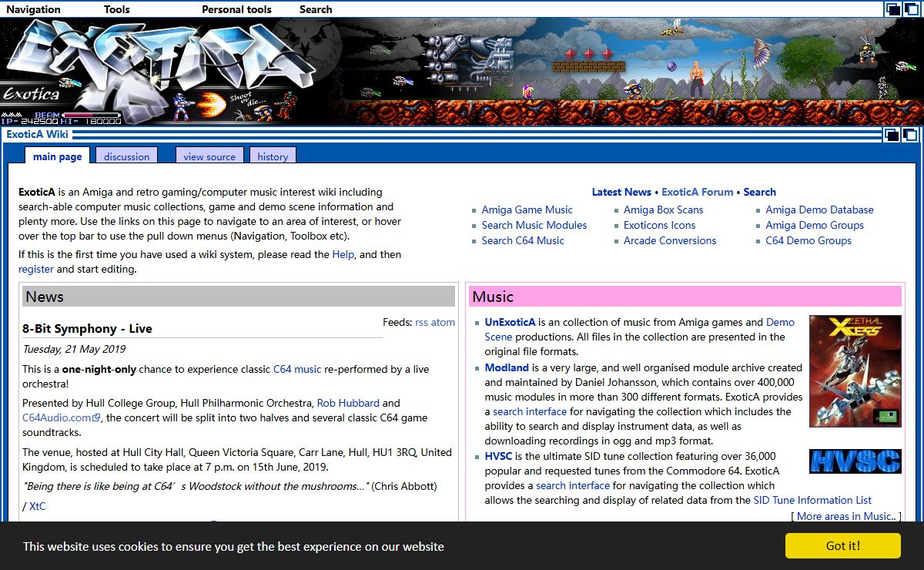The height and width of the screenshot is (570, 924).
Task: Open C64 Demo Groups link
Action: click(x=808, y=240)
